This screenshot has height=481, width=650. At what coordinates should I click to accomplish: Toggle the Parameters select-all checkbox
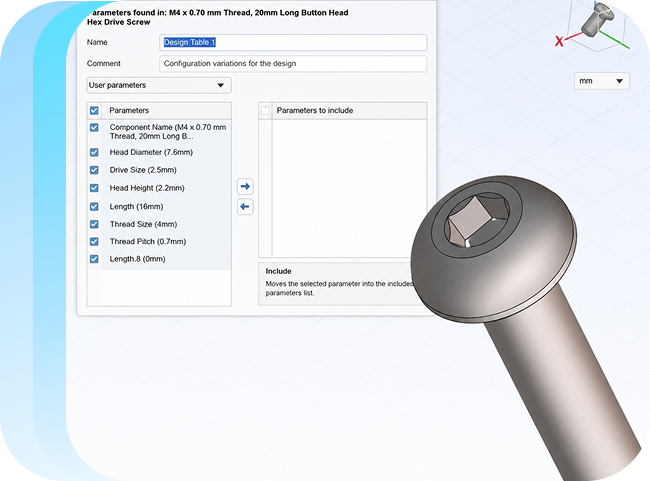[94, 111]
